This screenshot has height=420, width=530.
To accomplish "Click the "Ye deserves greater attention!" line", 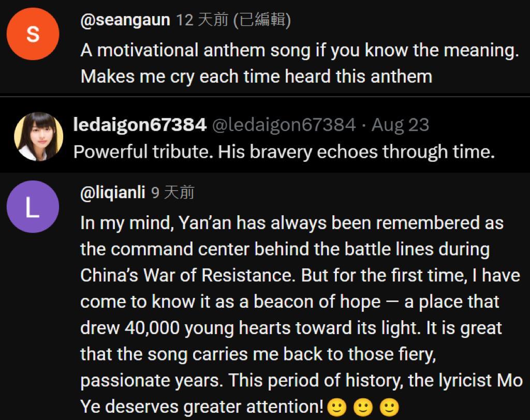I will pos(202,407).
